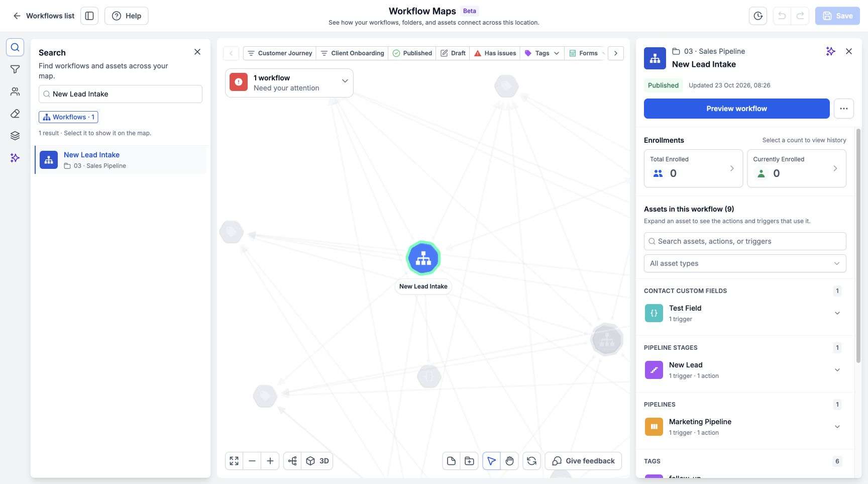Toggle the Client Onboarding filter chip
This screenshot has width=868, height=484.
[x=352, y=53]
